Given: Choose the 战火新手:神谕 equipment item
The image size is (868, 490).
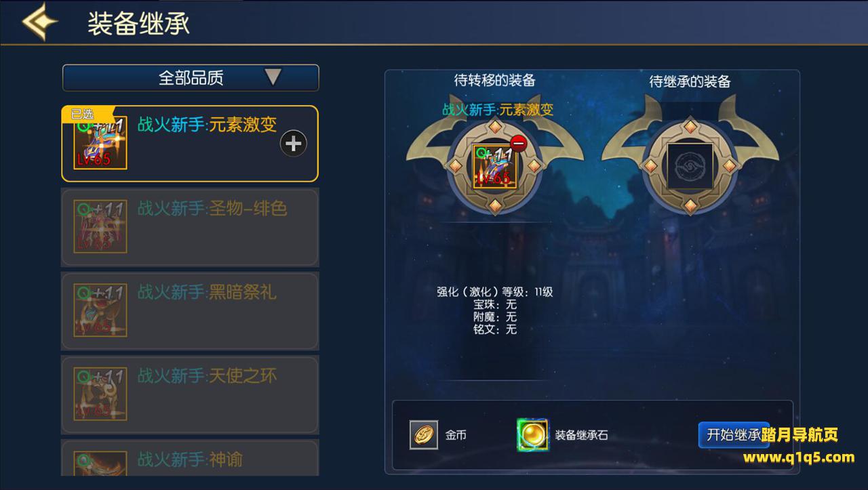Looking at the screenshot, I should 190,458.
